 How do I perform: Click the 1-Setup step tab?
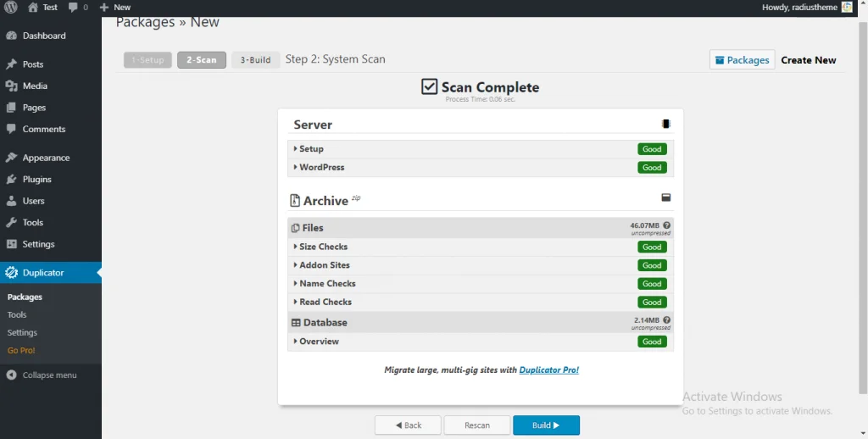click(147, 60)
